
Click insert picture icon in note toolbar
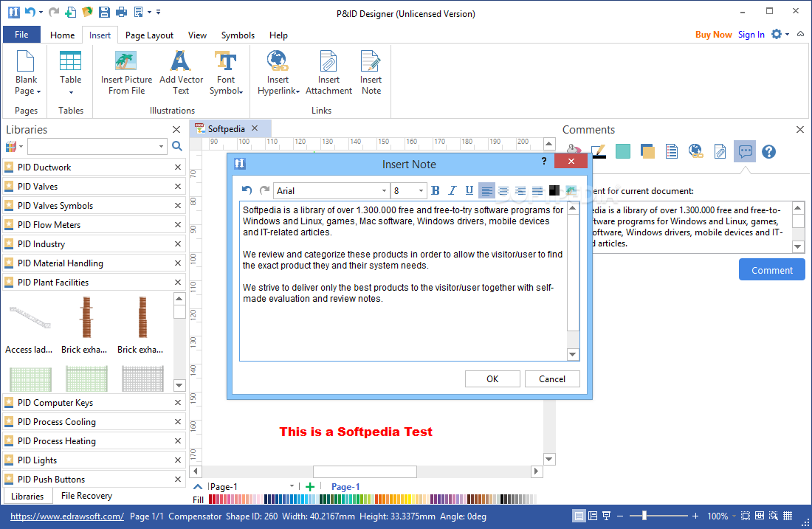(571, 190)
